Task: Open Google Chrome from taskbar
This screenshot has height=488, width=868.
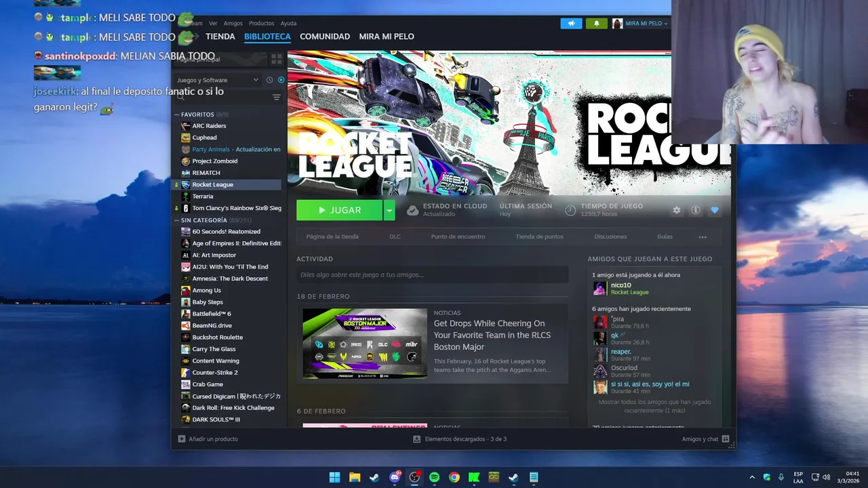Action: click(x=454, y=477)
